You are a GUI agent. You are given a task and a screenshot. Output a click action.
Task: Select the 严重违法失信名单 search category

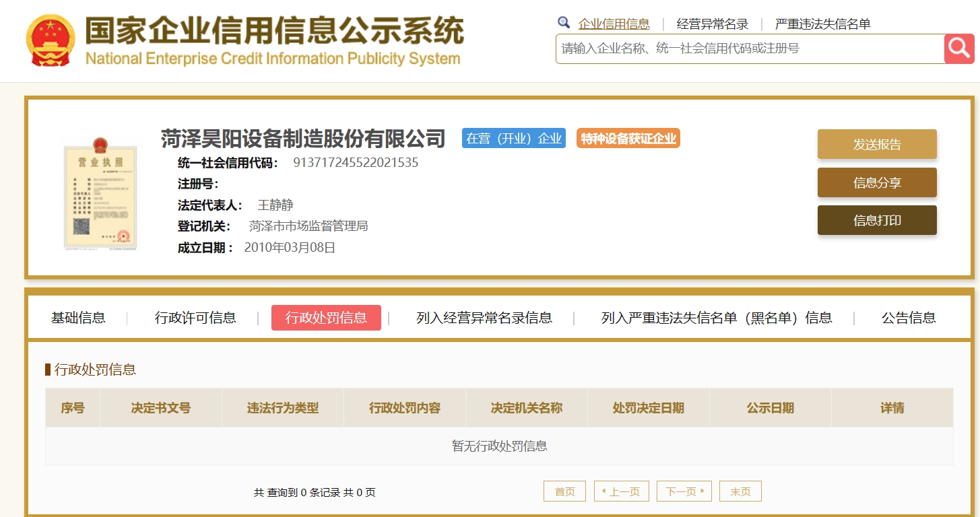pyautogui.click(x=822, y=24)
